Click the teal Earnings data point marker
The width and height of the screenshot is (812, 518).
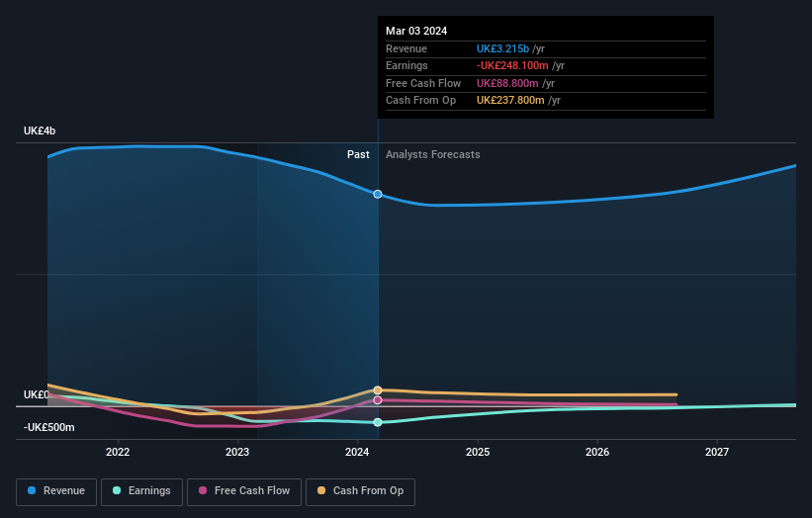click(x=378, y=422)
